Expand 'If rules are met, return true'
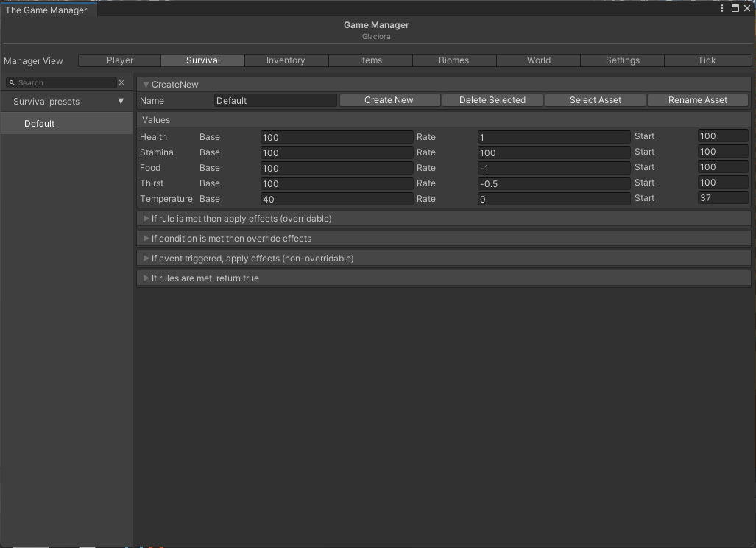 coord(146,278)
